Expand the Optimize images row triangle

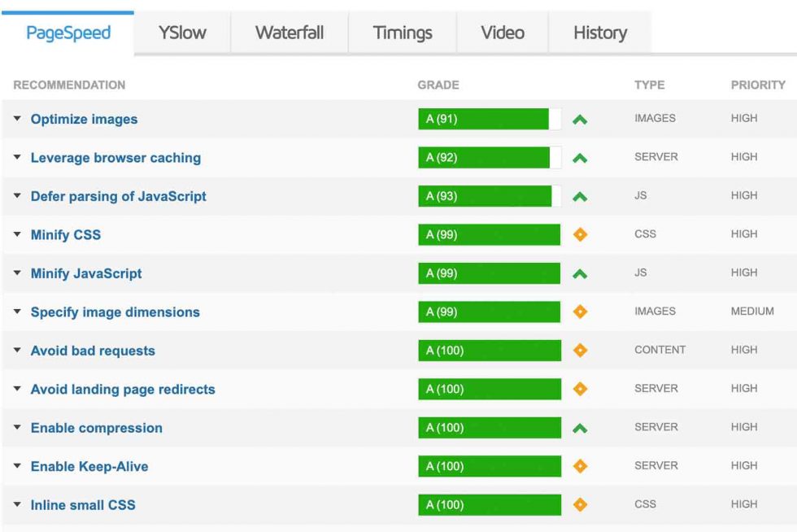tap(17, 119)
